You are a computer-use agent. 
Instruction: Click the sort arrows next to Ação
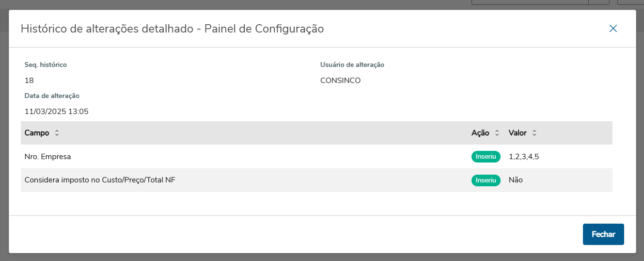point(497,133)
